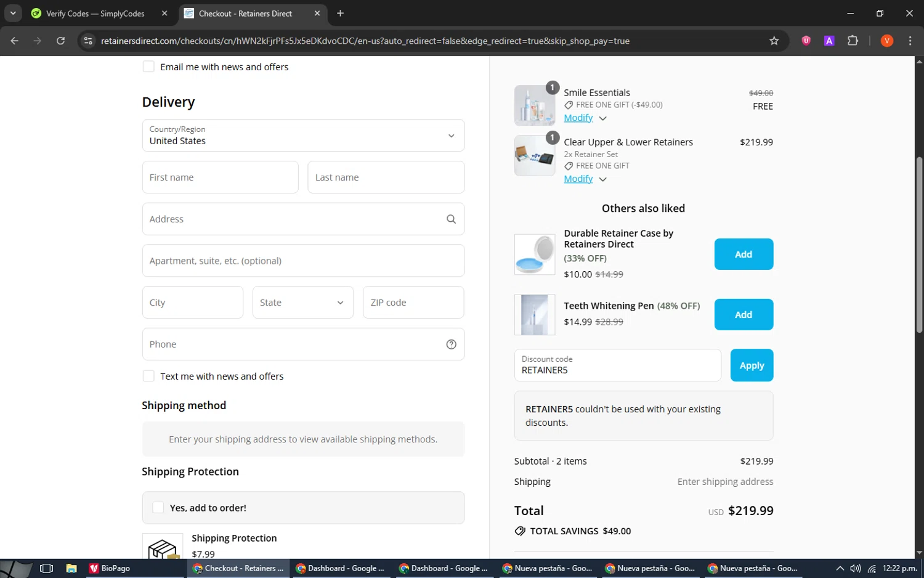Open Chrome three-dot menu

point(910,41)
